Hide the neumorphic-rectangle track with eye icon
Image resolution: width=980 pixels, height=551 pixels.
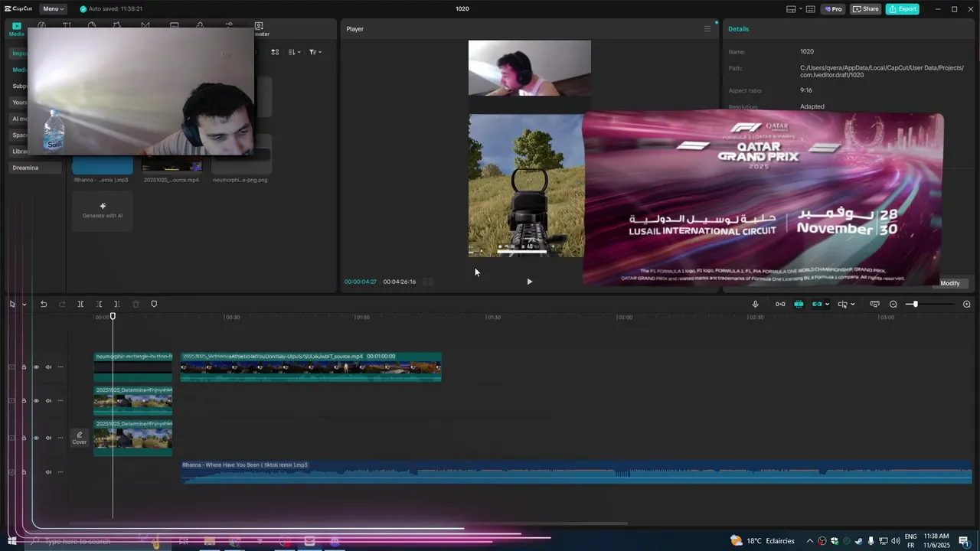coord(36,367)
